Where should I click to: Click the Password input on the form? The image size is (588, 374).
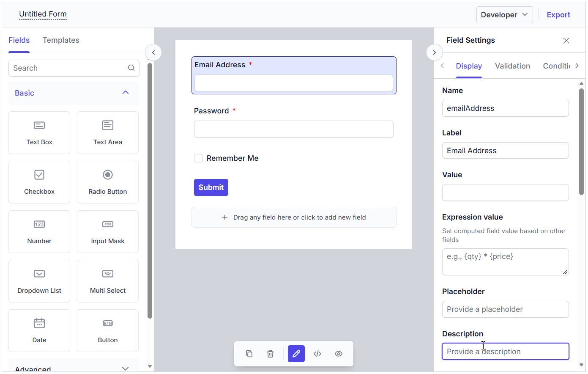click(294, 129)
